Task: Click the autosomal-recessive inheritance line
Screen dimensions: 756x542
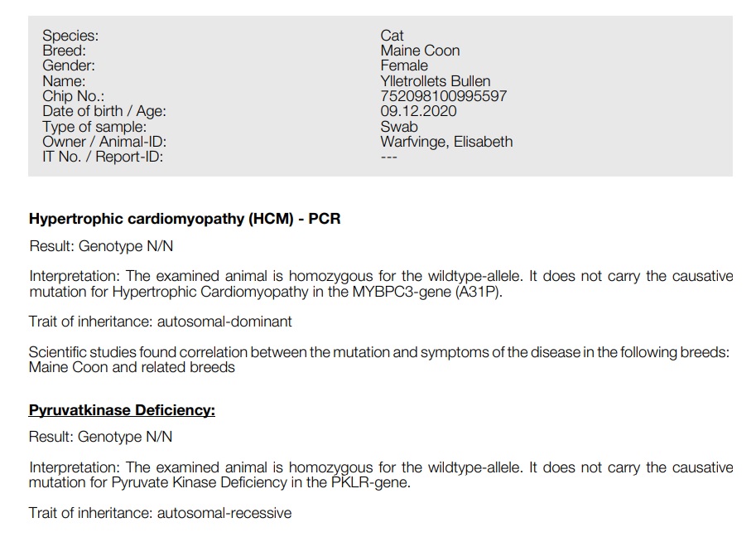Action: 160,513
